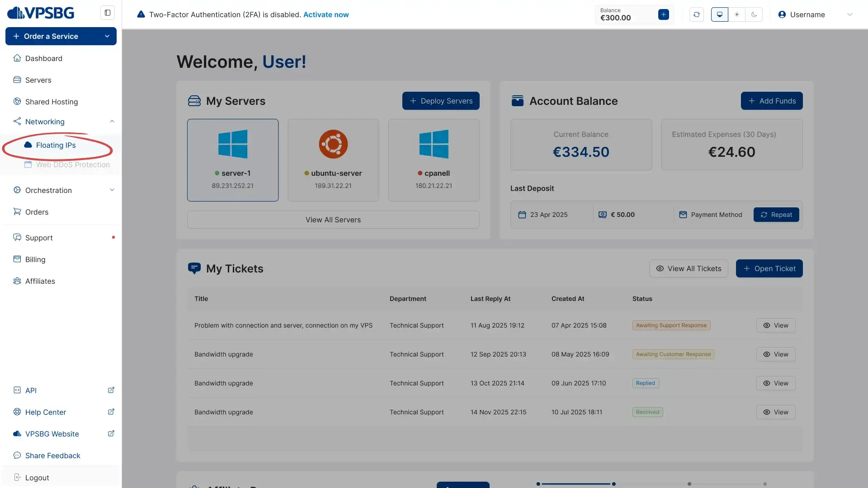
Task: Collapse the Networking menu section
Action: [112, 121]
